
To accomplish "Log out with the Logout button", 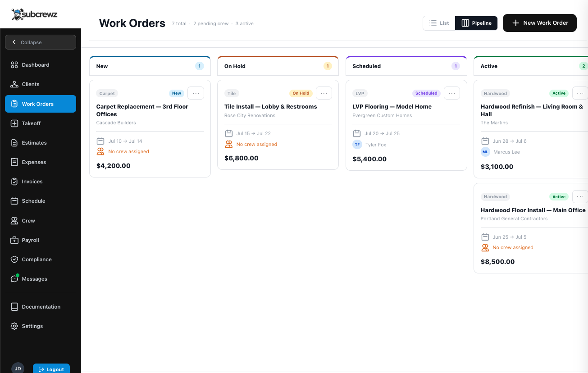I will [51, 369].
